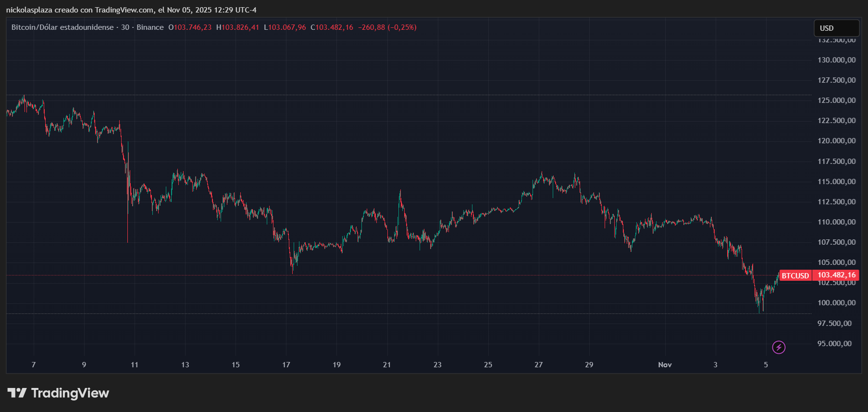Image resolution: width=868 pixels, height=412 pixels.
Task: Click the 95.000,00 price axis label
Action: [x=834, y=344]
